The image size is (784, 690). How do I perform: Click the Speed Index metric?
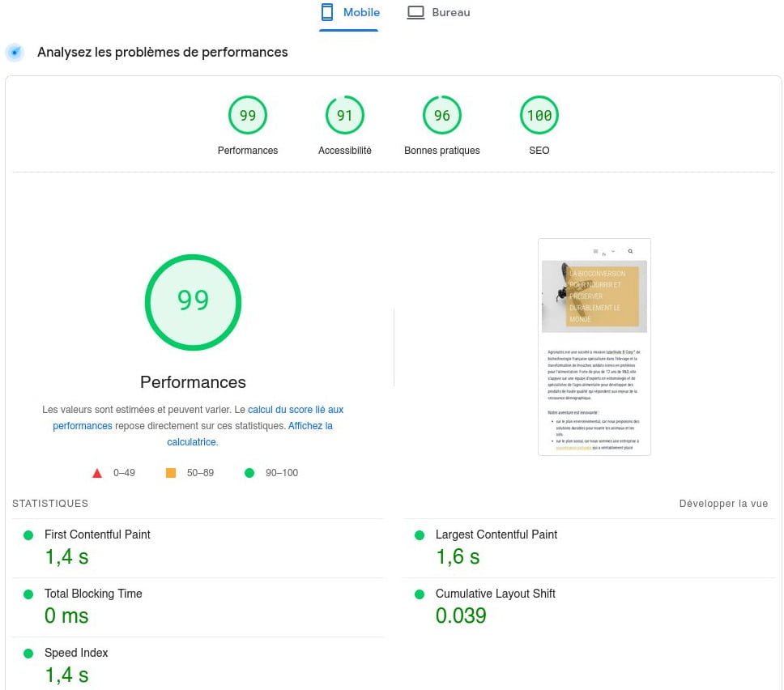76,653
